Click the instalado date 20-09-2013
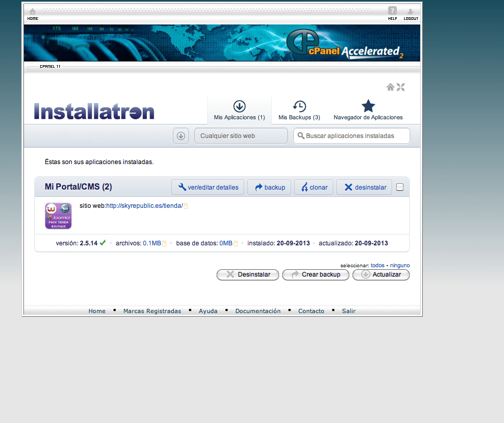 pos(293,243)
